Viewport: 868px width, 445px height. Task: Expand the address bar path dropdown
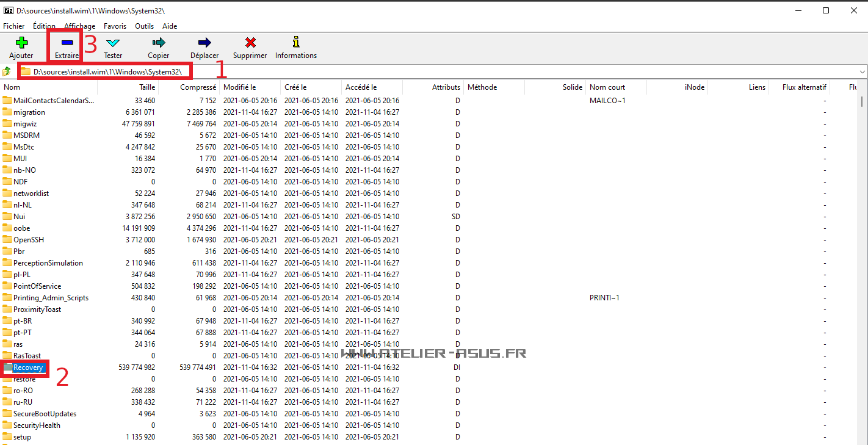(x=862, y=72)
